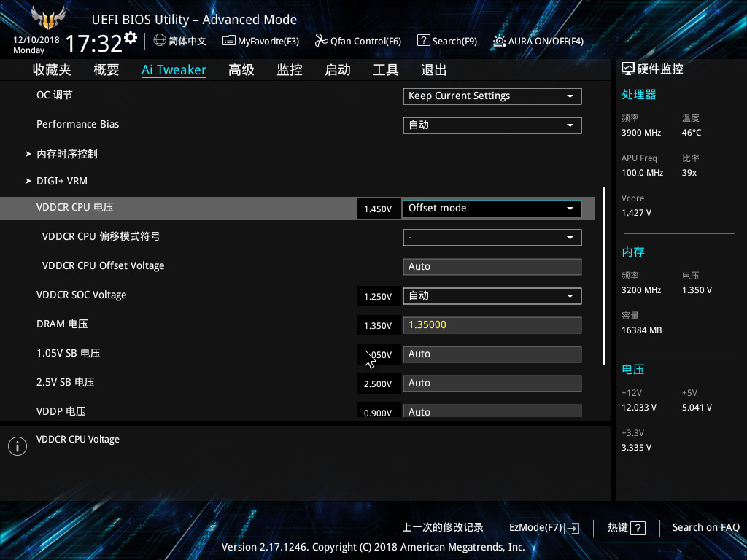747x560 pixels.
Task: Switch to the 监控 tab
Action: click(x=289, y=69)
